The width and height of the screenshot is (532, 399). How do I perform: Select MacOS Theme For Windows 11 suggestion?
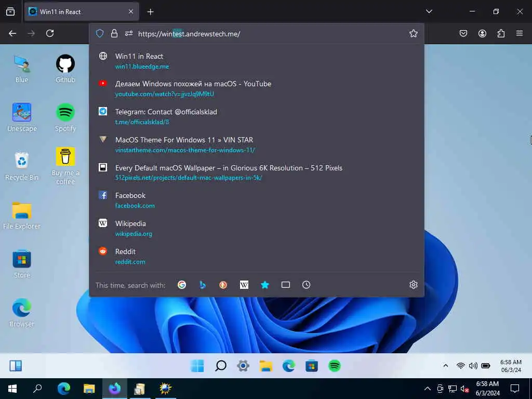pyautogui.click(x=257, y=145)
